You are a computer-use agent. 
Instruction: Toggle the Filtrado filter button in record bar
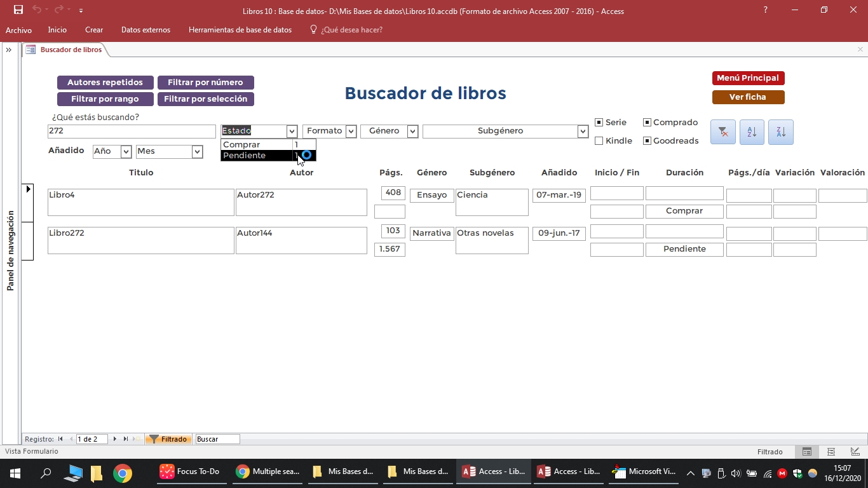168,439
